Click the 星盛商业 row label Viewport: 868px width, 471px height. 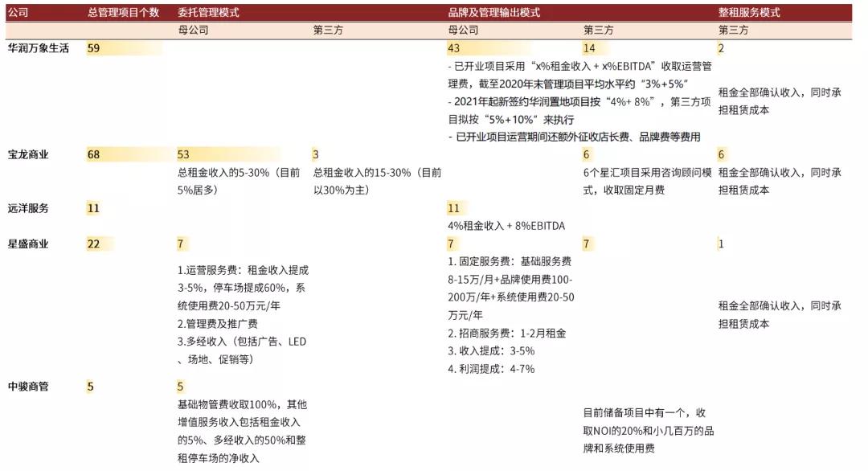(26, 244)
